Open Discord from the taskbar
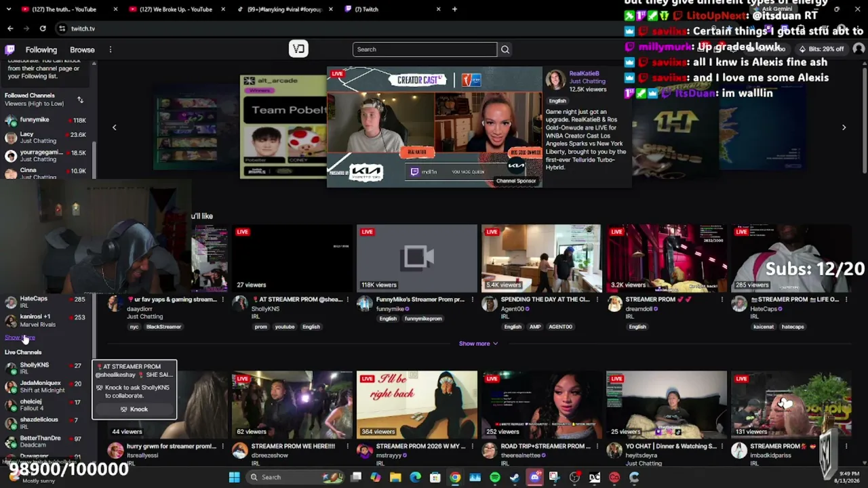Viewport: 868px width, 488px height. coord(534,477)
